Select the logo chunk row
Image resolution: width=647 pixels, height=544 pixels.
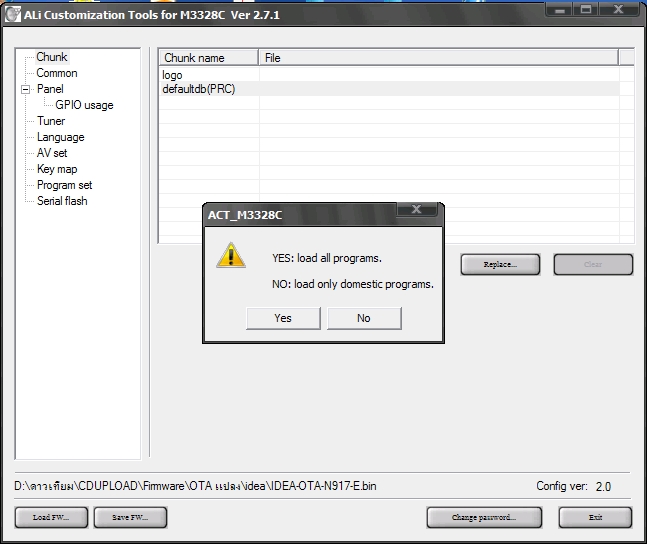tap(389, 75)
